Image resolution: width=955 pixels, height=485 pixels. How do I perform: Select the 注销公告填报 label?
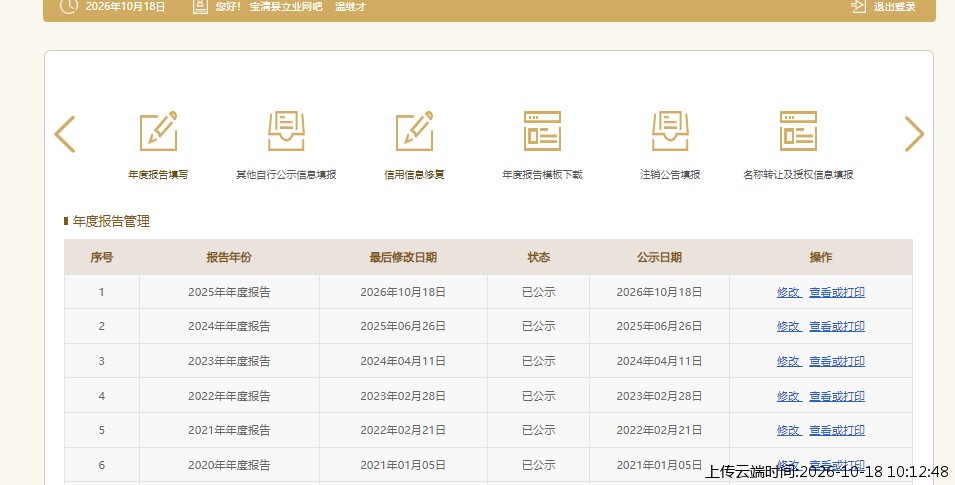[670, 175]
